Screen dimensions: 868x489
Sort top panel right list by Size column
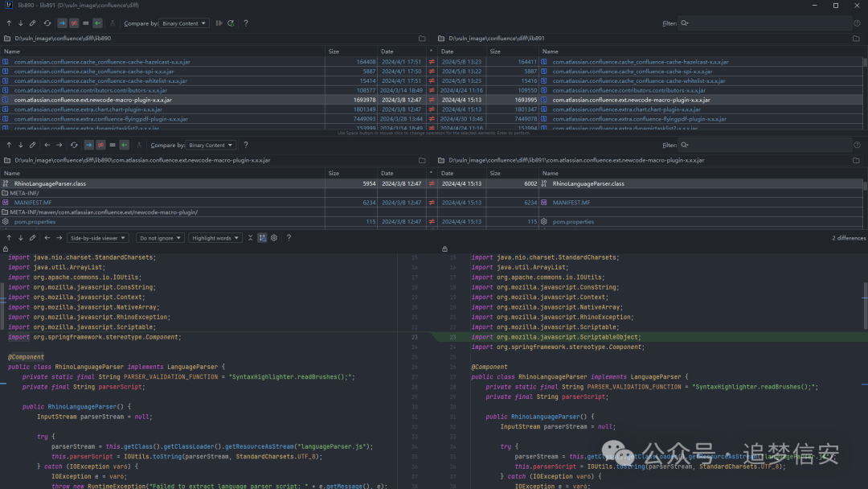pyautogui.click(x=513, y=51)
